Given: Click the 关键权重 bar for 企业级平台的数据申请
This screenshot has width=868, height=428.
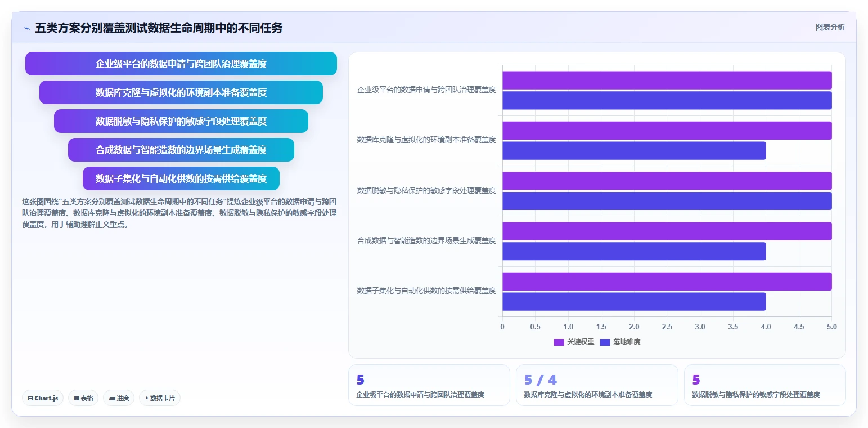Looking at the screenshot, I should 667,81.
